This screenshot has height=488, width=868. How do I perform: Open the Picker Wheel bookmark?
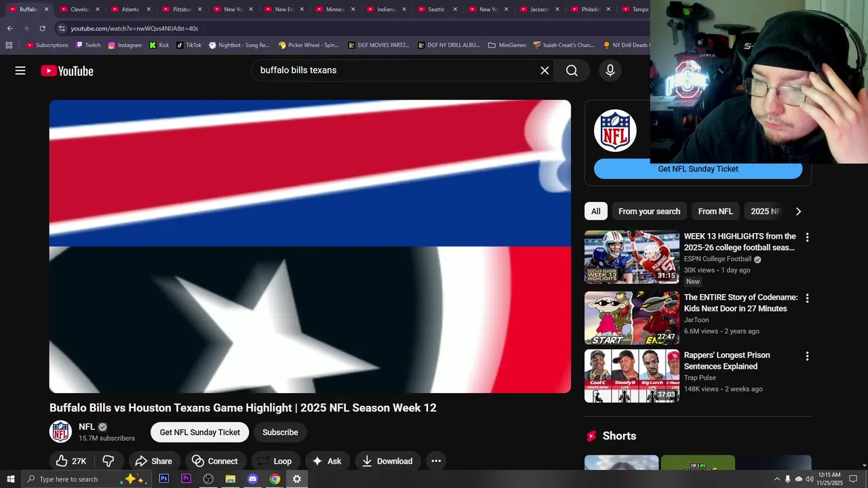[309, 45]
